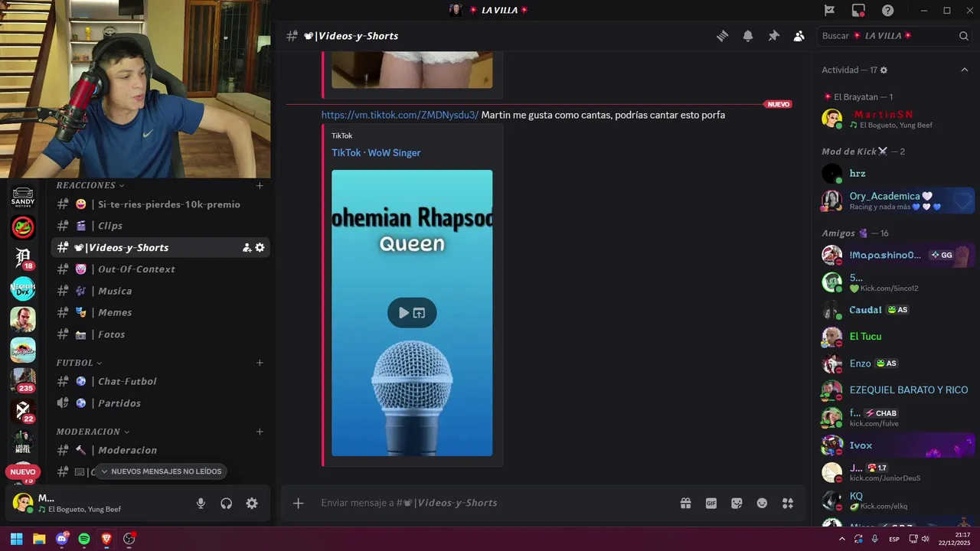Toggle the member list icon

[x=799, y=36]
